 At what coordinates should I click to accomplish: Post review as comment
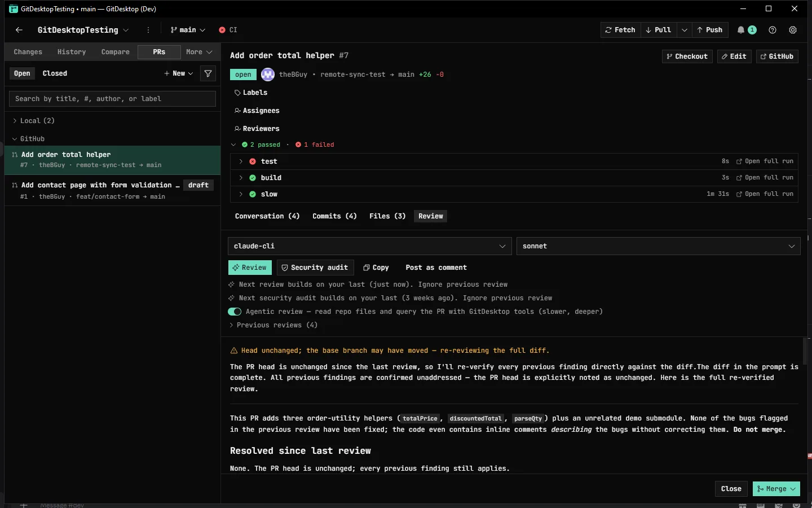pyautogui.click(x=436, y=268)
